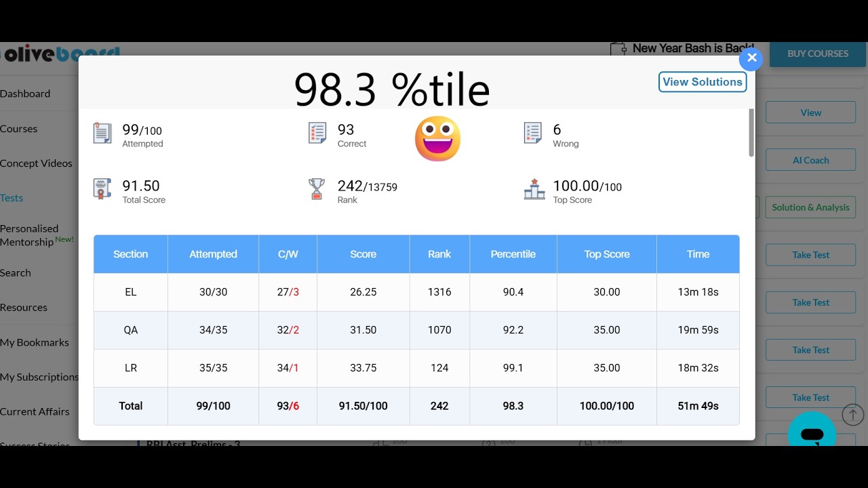This screenshot has height=488, width=868.
Task: Click QA correct/wrong 32/2 cell
Action: (x=288, y=330)
